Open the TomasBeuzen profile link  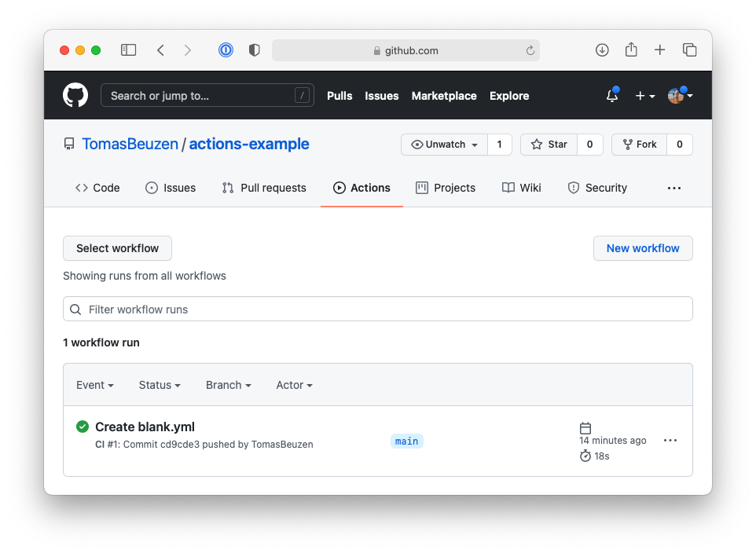pos(130,144)
